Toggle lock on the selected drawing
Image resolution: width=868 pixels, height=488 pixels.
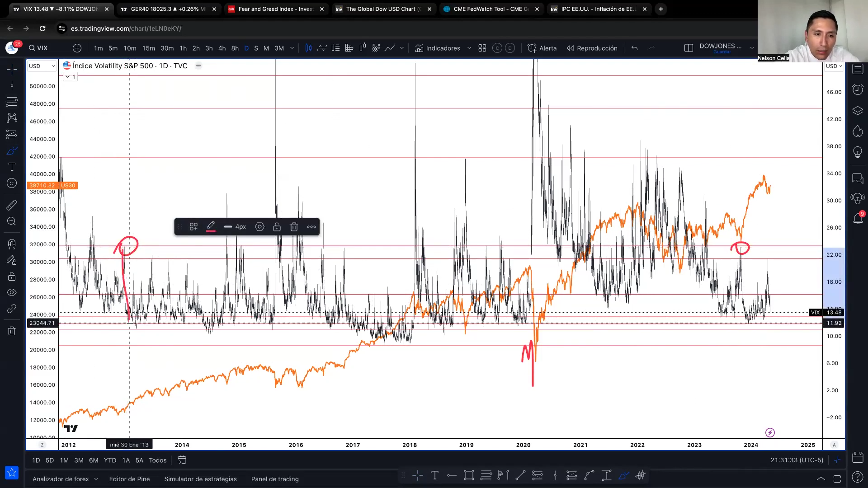tap(277, 227)
